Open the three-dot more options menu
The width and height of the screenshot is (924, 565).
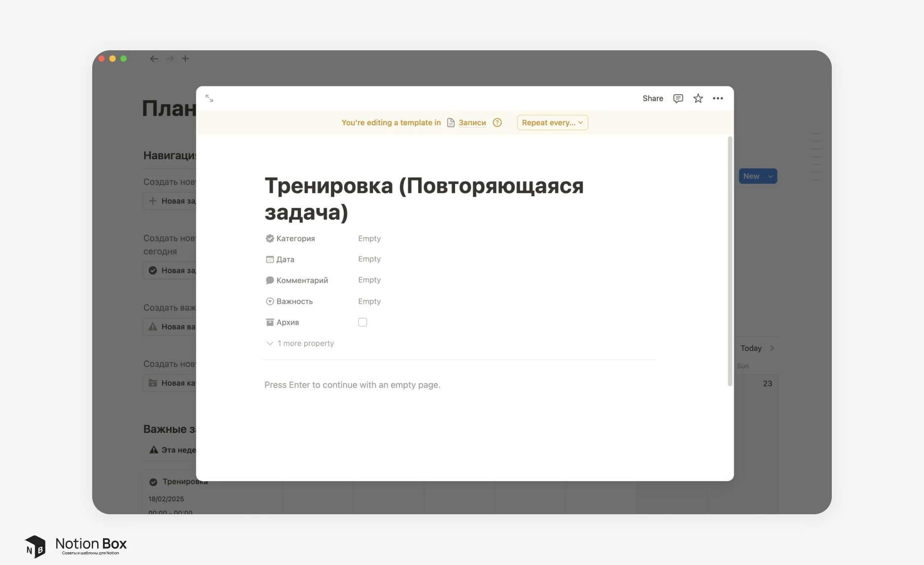click(717, 99)
